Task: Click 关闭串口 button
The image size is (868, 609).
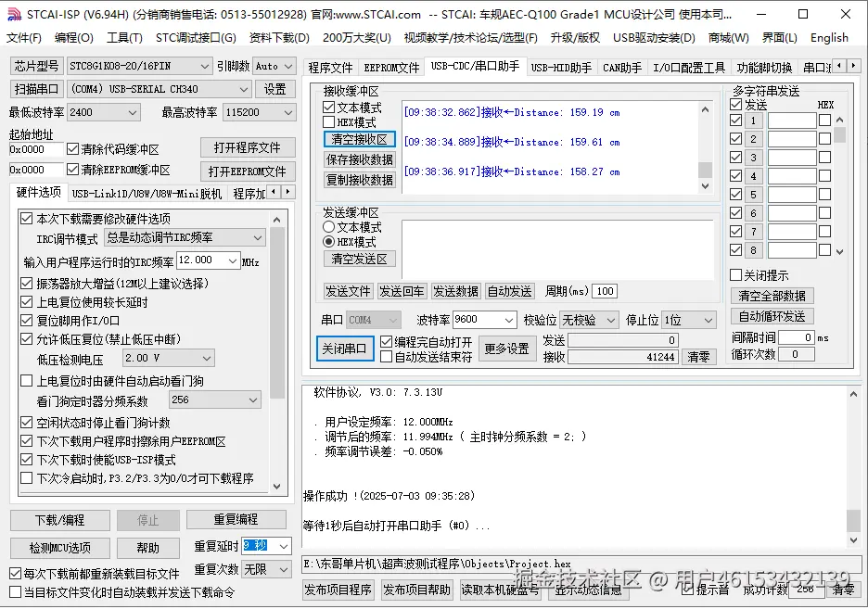Action: coord(344,349)
